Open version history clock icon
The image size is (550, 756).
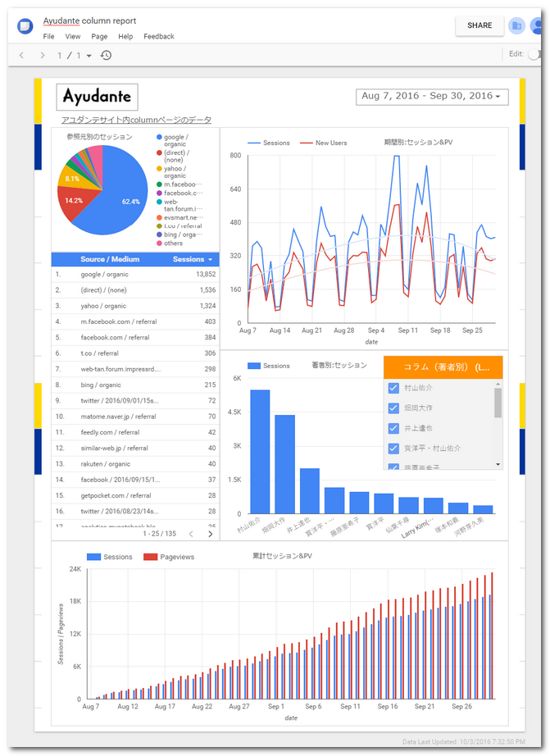pos(106,56)
